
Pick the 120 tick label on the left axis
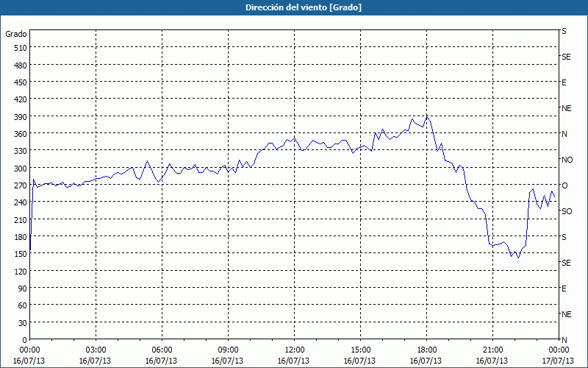click(x=21, y=271)
